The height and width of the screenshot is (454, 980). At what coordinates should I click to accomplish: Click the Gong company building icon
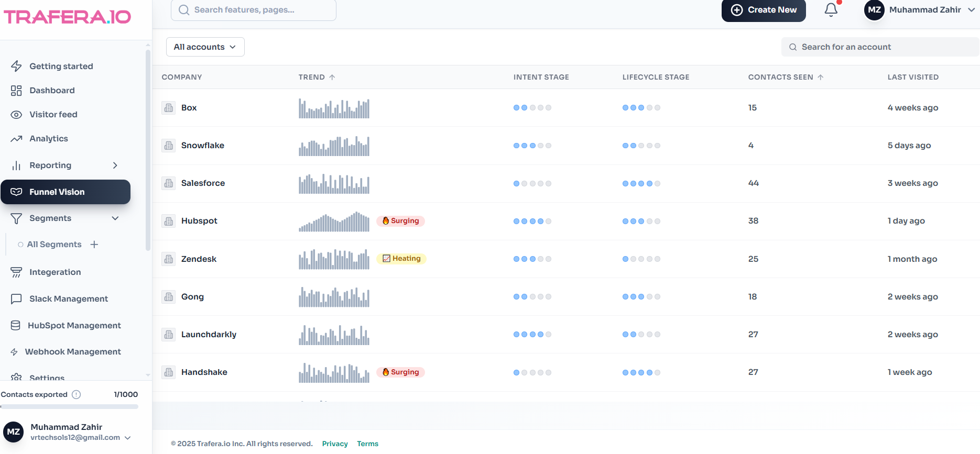click(169, 297)
